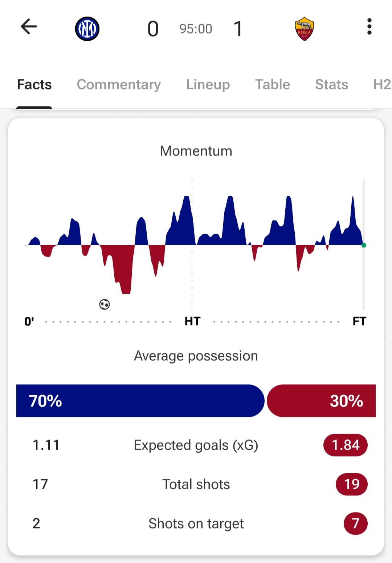The height and width of the screenshot is (563, 392).
Task: Open the Commentary tab
Action: pyautogui.click(x=119, y=85)
